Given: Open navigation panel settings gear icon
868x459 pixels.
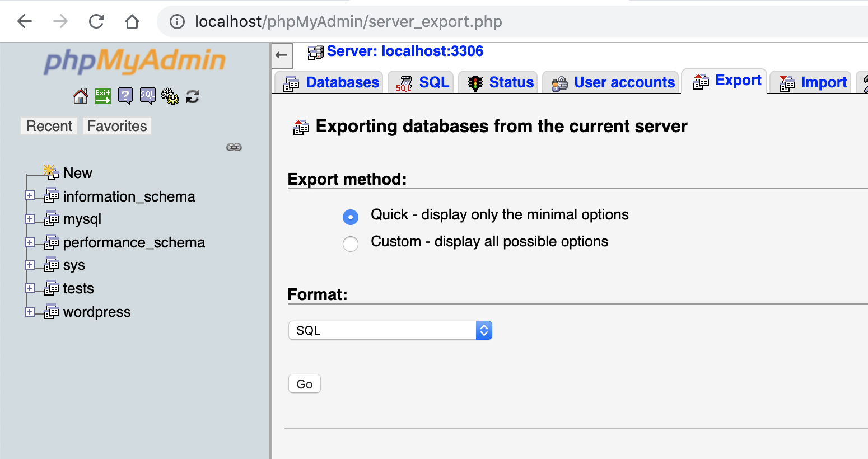Looking at the screenshot, I should pyautogui.click(x=170, y=96).
